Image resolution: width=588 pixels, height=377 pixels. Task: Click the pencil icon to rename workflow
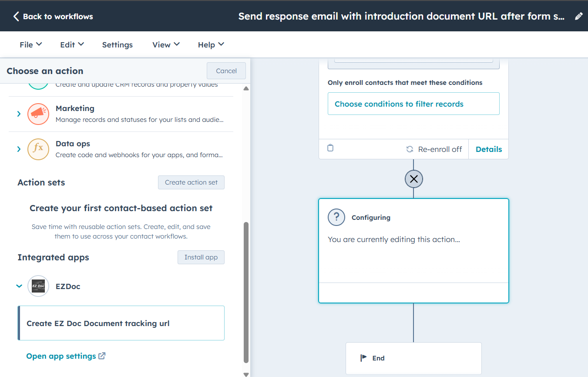[578, 17]
